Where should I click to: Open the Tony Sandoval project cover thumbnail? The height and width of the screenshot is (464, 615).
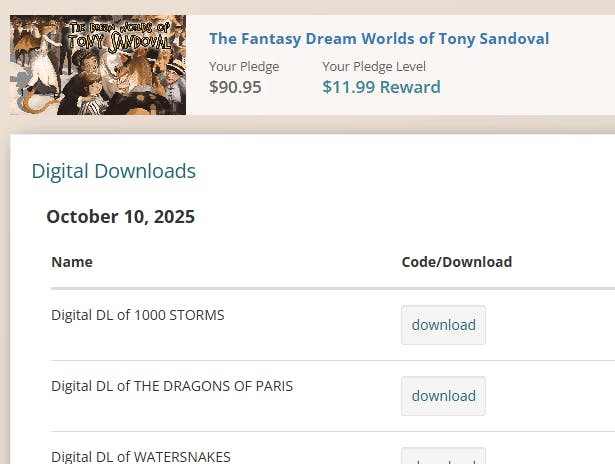pos(98,65)
